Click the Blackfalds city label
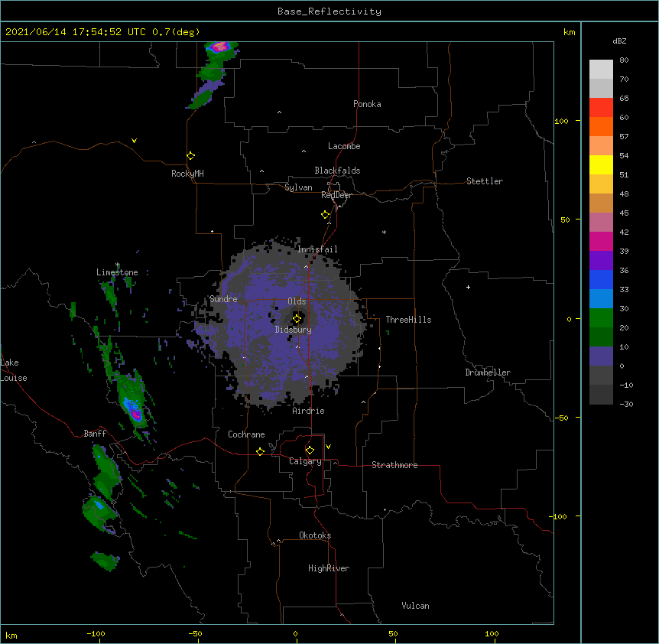The height and width of the screenshot is (644, 659). coord(337,171)
